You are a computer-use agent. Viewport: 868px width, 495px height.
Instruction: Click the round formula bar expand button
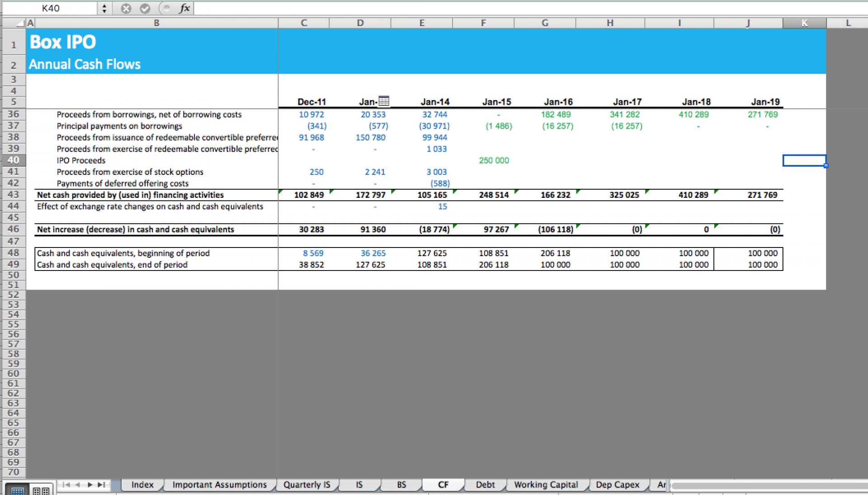(x=166, y=8)
